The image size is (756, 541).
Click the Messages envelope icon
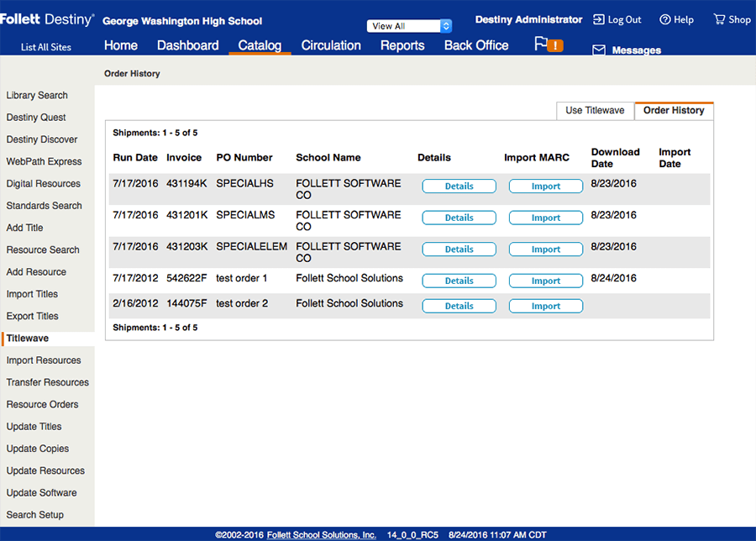(599, 50)
